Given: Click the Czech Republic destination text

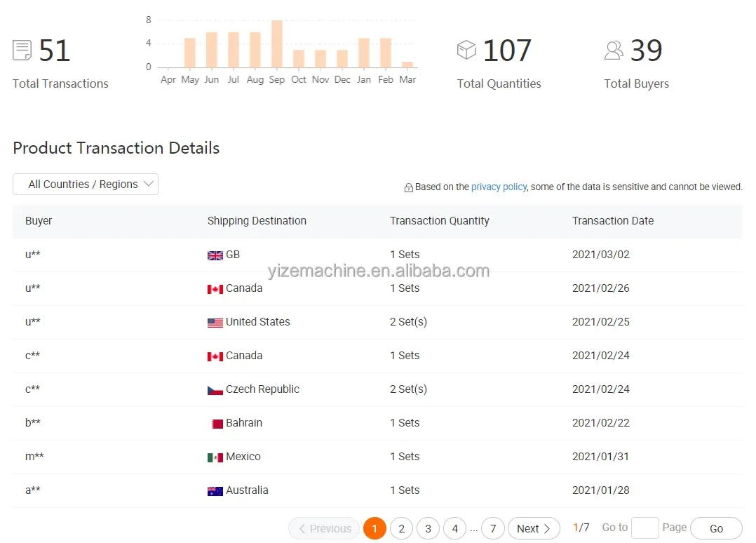Looking at the screenshot, I should pyautogui.click(x=263, y=389).
